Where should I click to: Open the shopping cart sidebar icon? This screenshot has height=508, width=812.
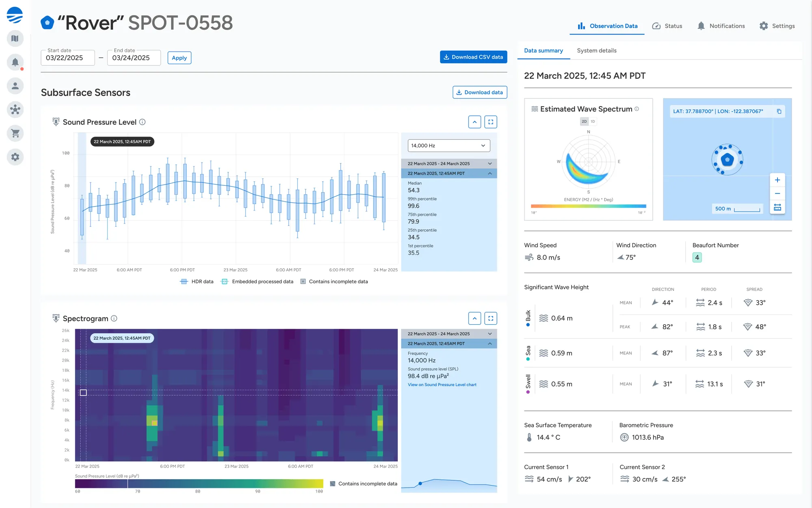[x=15, y=133]
